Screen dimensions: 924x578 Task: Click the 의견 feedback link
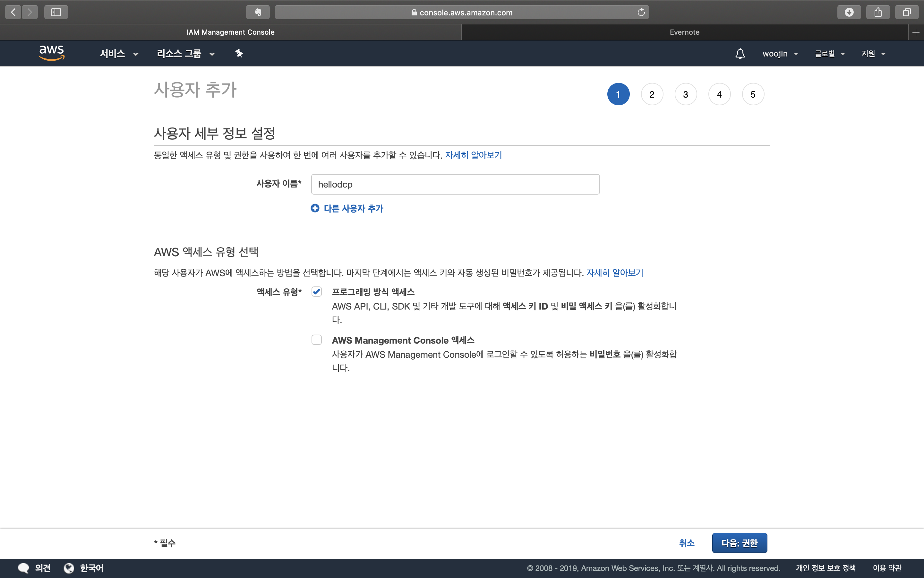click(x=42, y=568)
